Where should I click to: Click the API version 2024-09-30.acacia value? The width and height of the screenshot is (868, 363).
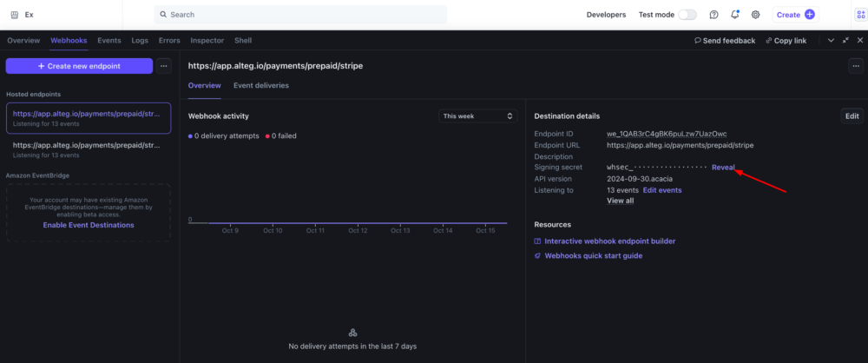[641, 179]
